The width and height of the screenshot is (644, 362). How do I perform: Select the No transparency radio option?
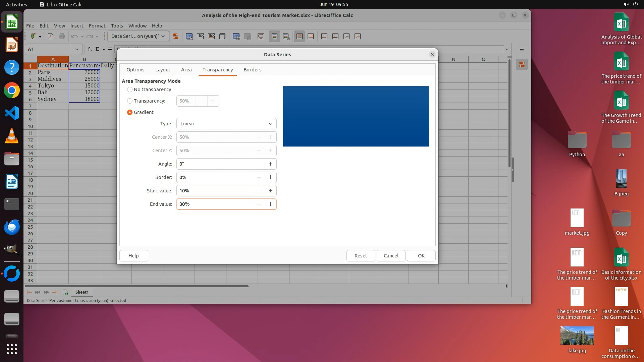[x=130, y=89]
